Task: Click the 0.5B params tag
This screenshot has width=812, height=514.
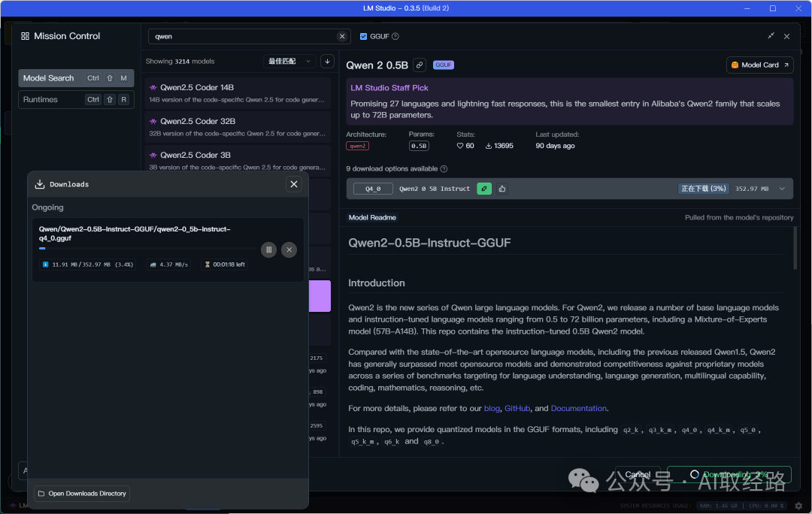Action: 419,146
